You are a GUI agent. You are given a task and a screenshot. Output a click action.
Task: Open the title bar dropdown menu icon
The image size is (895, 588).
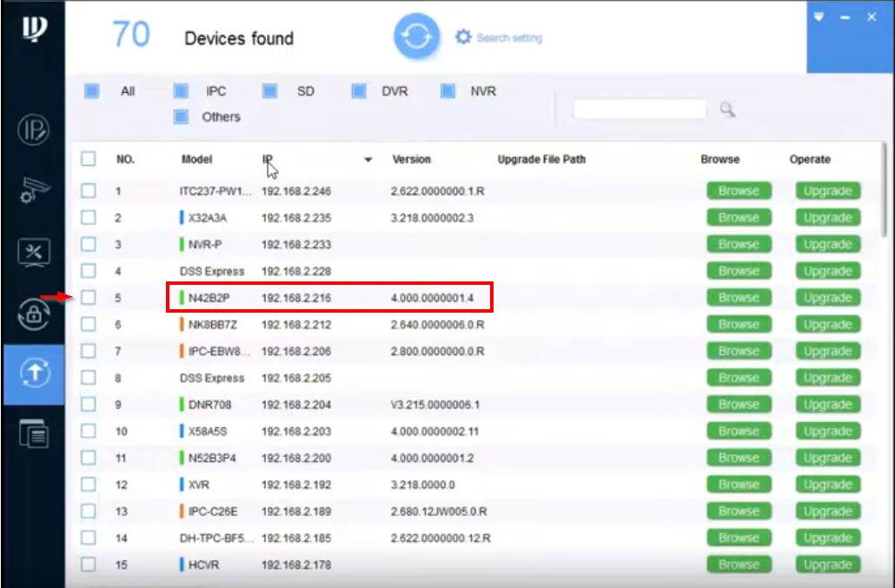pyautogui.click(x=819, y=17)
